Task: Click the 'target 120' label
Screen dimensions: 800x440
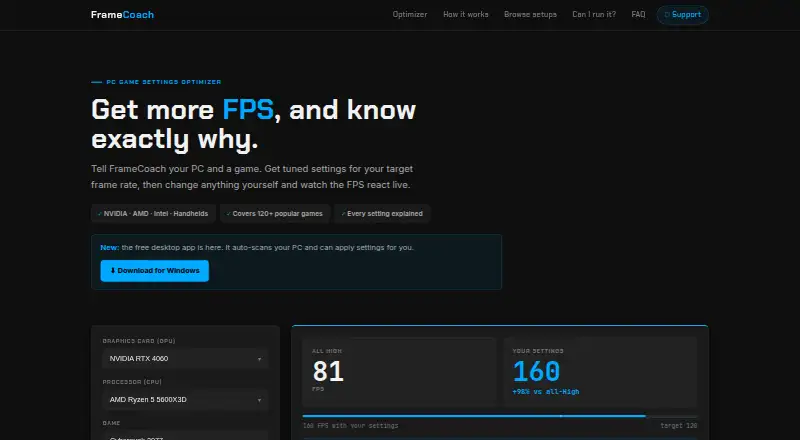Action: pos(679,425)
